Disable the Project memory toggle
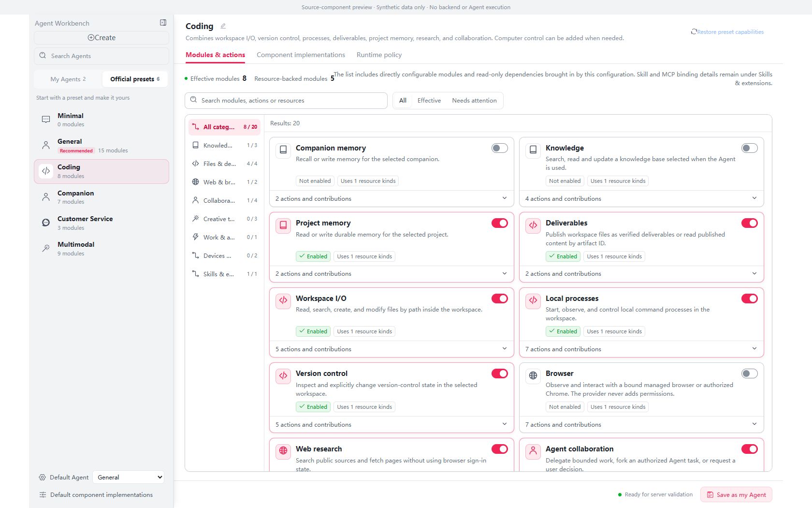Image resolution: width=812 pixels, height=508 pixels. click(x=500, y=223)
